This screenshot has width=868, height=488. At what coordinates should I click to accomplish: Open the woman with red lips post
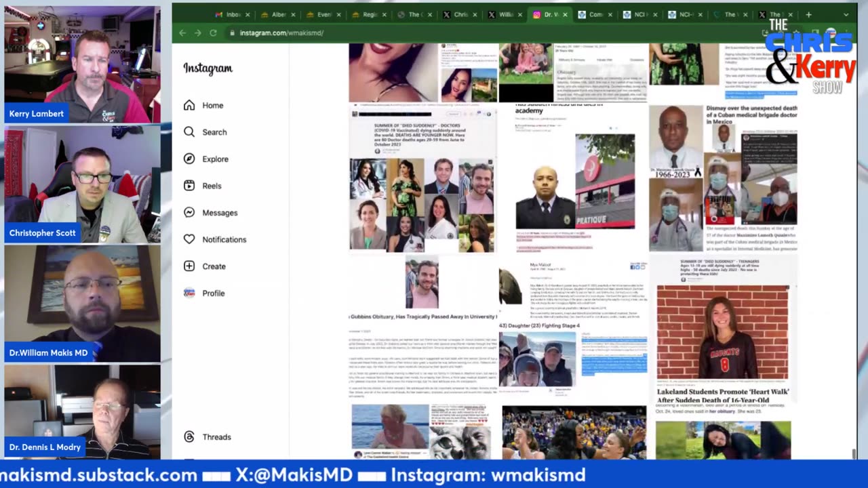(x=422, y=73)
